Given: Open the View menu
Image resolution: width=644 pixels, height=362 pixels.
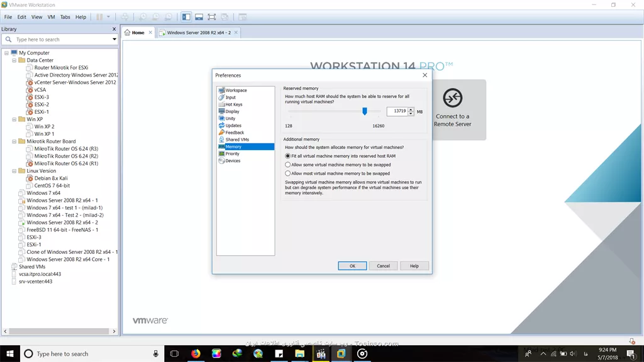Looking at the screenshot, I should 36,17.
